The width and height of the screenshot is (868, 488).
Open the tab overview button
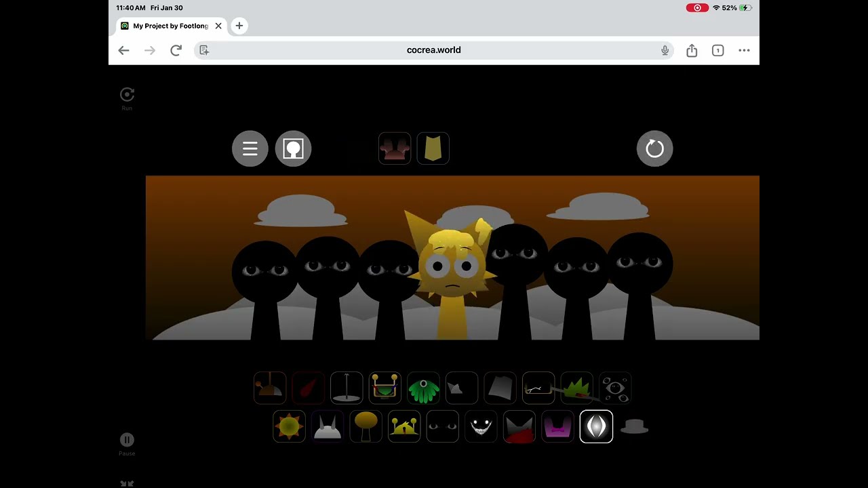tap(717, 50)
